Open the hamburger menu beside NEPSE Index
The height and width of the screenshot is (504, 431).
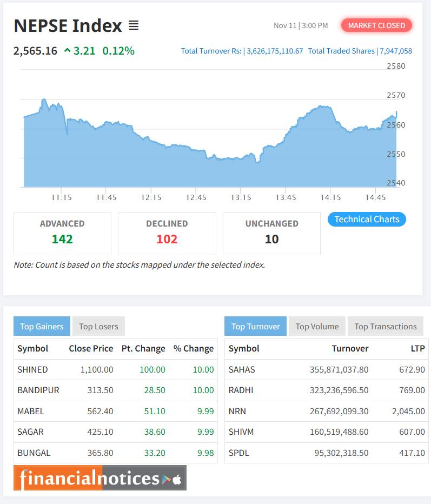pyautogui.click(x=134, y=25)
